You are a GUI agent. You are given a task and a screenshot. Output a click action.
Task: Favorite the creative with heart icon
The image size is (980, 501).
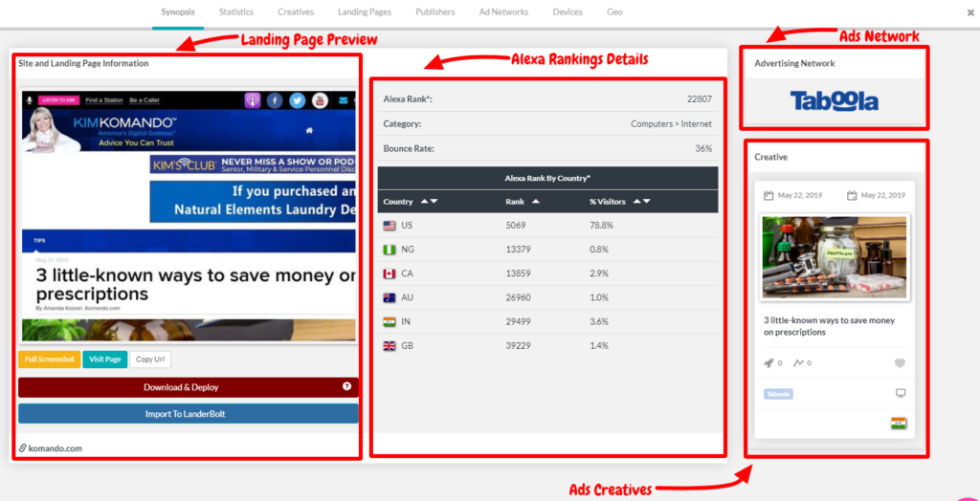(x=900, y=363)
